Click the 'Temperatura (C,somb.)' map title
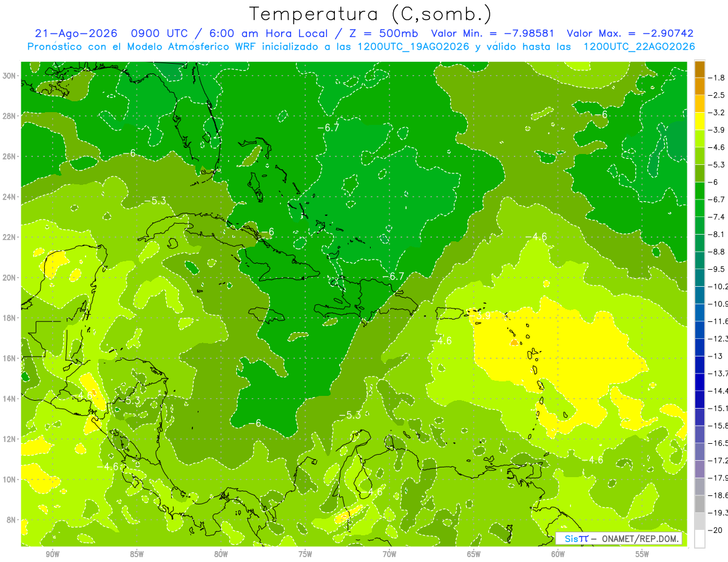 [x=370, y=14]
